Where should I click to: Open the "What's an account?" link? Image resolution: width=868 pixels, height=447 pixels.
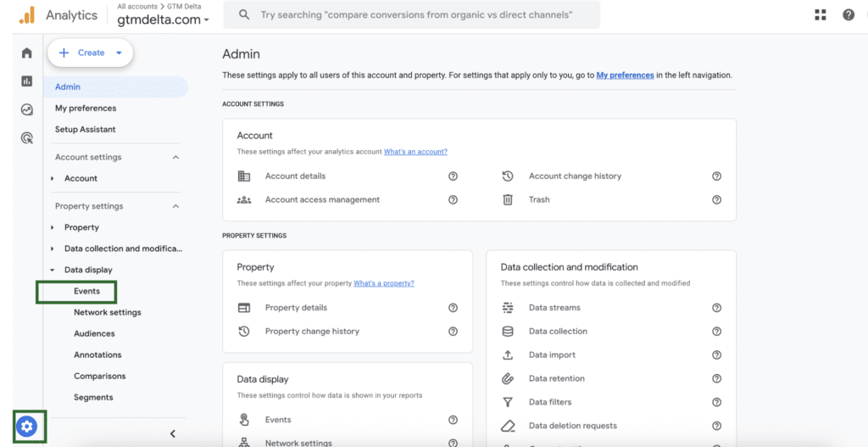point(415,152)
